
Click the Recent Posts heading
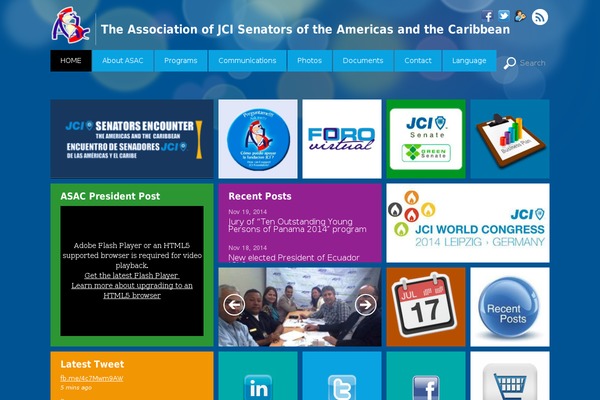[260, 196]
